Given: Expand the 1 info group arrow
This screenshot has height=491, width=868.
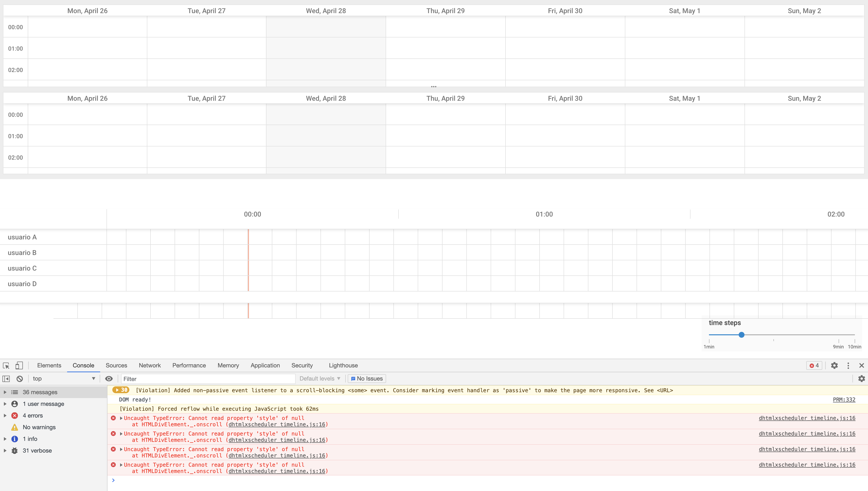Looking at the screenshot, I should [5, 439].
